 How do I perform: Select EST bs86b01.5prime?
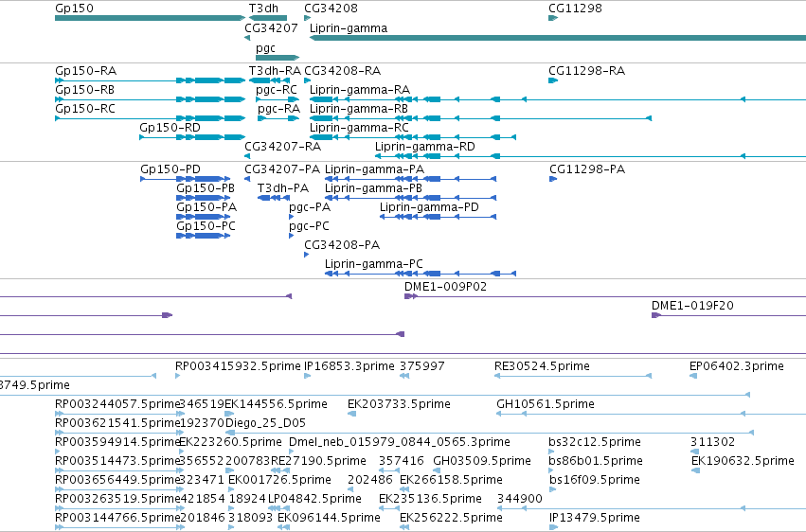551,470
